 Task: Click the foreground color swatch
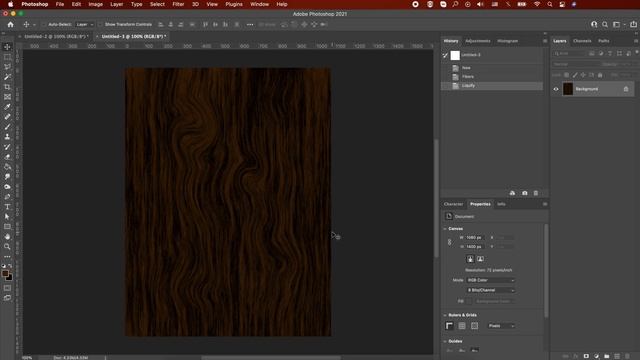(5, 273)
